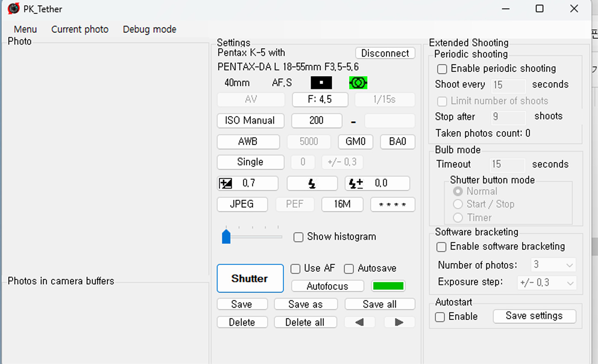Click the Save settings button
Viewport: 598px width, 364px height.
534,316
